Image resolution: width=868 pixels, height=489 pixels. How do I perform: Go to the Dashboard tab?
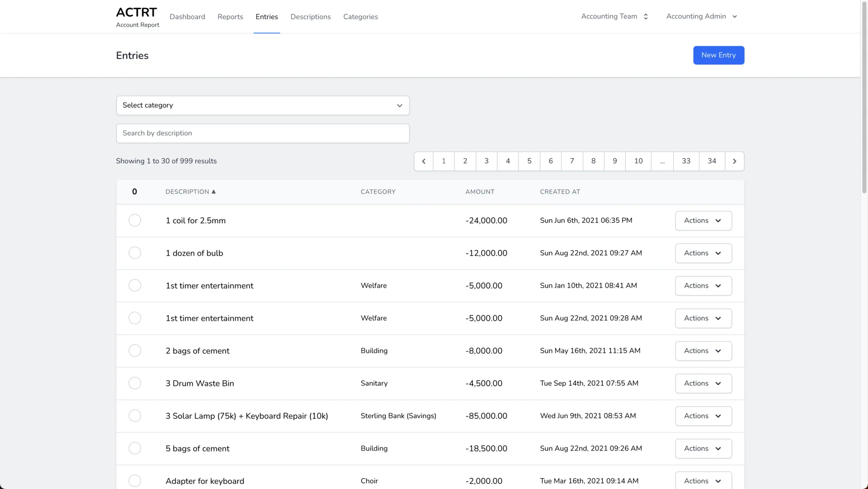[187, 17]
